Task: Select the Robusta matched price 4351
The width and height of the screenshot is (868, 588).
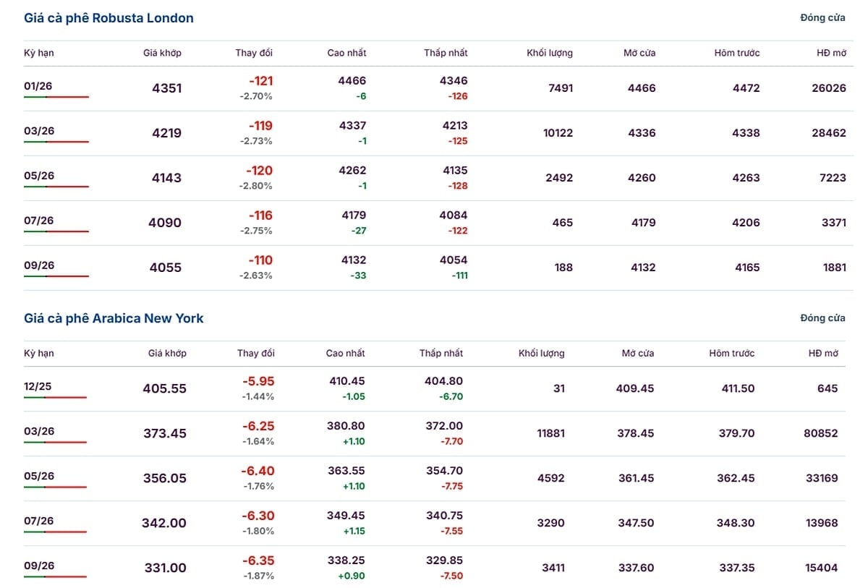Action: (167, 88)
